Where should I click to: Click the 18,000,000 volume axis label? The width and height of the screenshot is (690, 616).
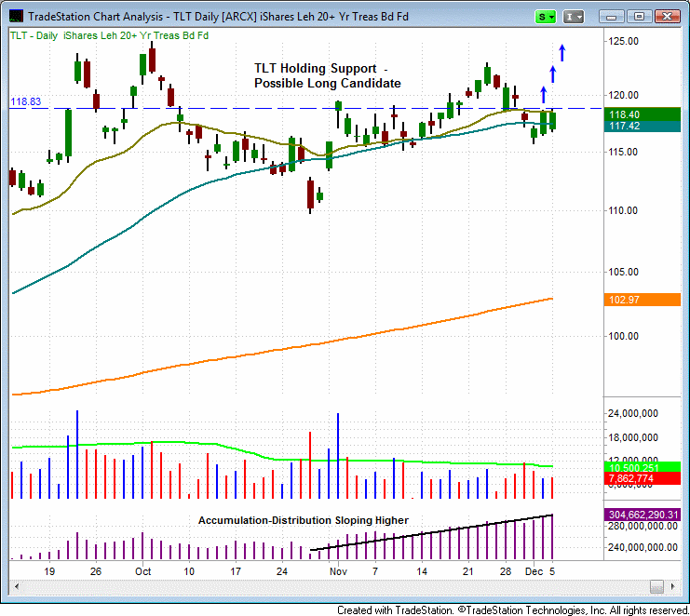633,437
